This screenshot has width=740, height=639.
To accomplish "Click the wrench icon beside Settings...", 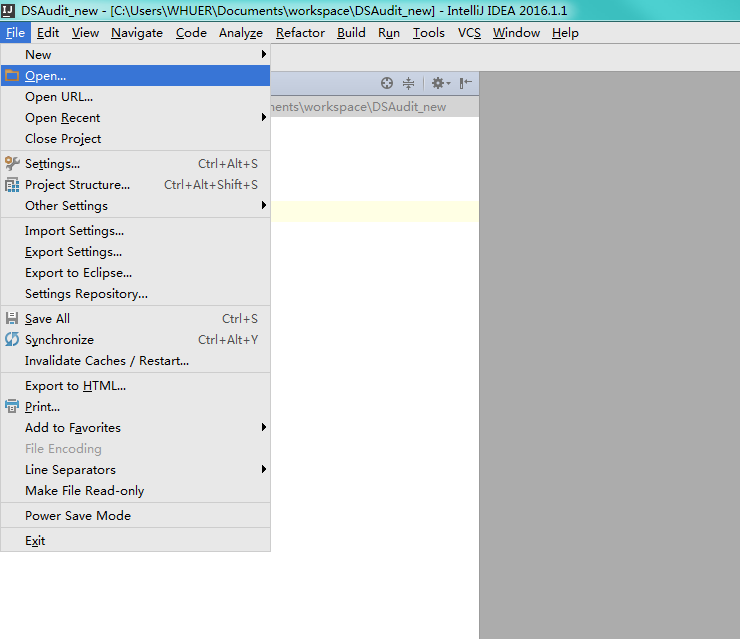I will tap(12, 163).
